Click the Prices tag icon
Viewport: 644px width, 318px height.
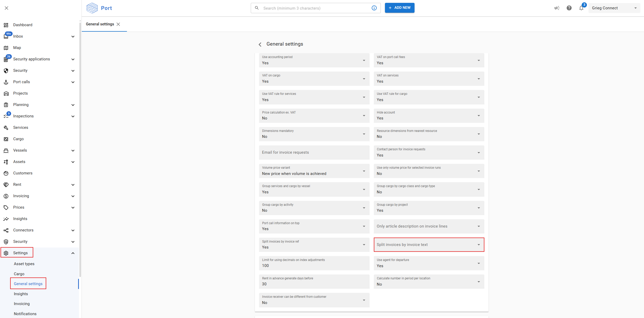tap(6, 207)
